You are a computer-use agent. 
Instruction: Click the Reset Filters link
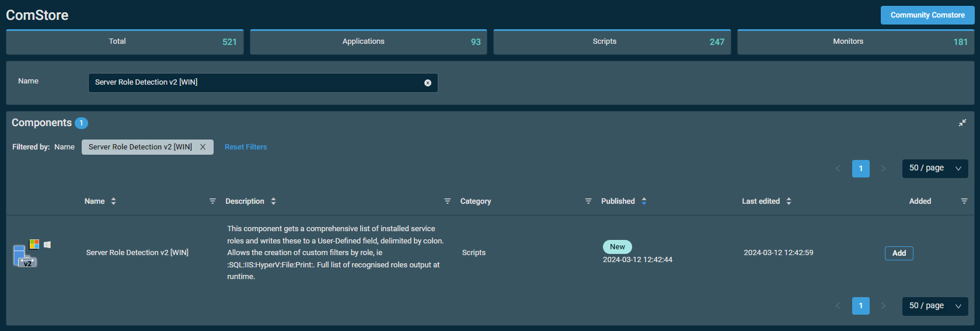point(246,147)
